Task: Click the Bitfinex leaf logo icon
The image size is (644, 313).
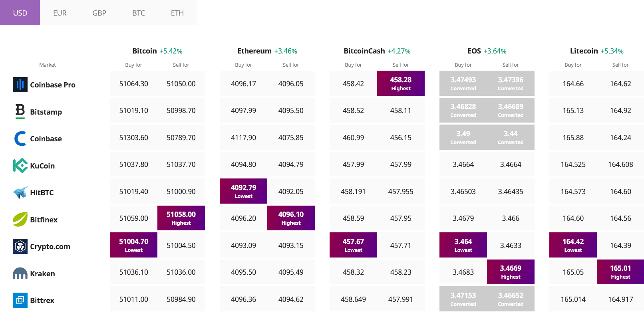Action: [20, 220]
